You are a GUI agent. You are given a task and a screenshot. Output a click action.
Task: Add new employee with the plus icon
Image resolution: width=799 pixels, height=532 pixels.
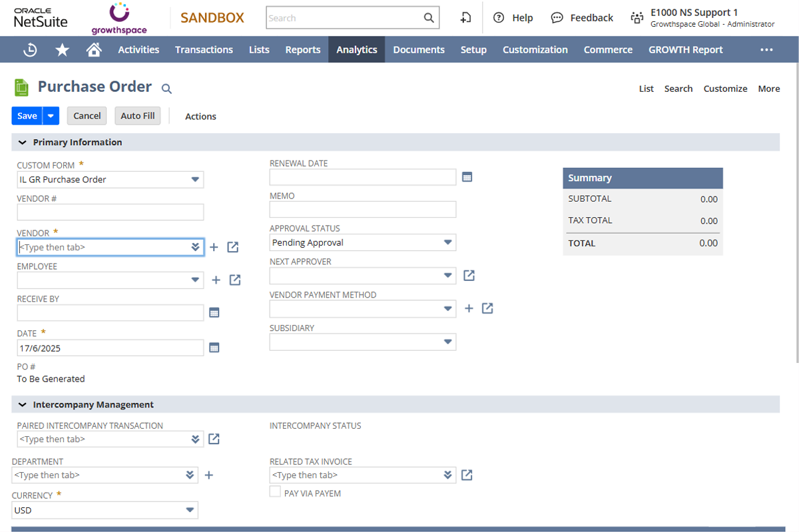(x=216, y=280)
